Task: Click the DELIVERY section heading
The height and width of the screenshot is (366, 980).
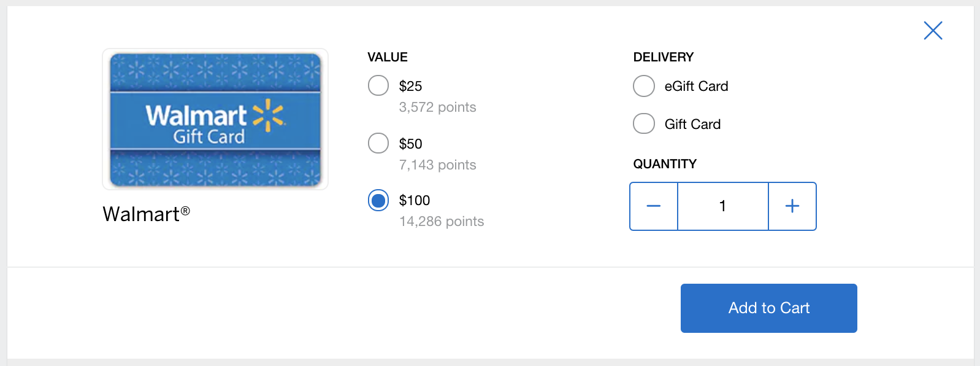Action: point(663,56)
